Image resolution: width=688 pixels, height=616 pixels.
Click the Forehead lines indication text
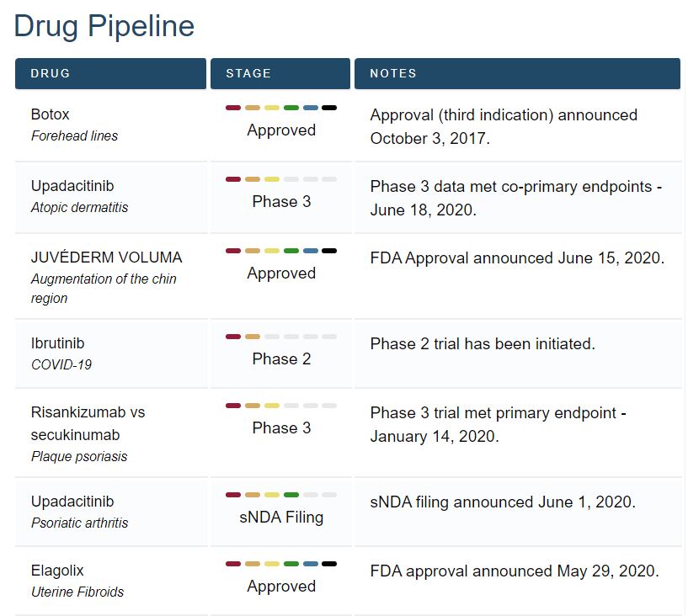[x=74, y=135]
